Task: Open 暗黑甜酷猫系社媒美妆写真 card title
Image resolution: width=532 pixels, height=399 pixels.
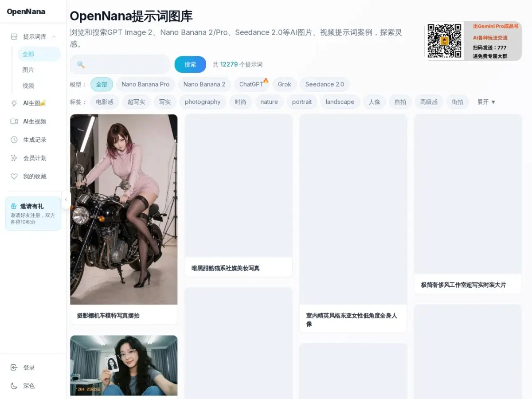Action: (226, 268)
